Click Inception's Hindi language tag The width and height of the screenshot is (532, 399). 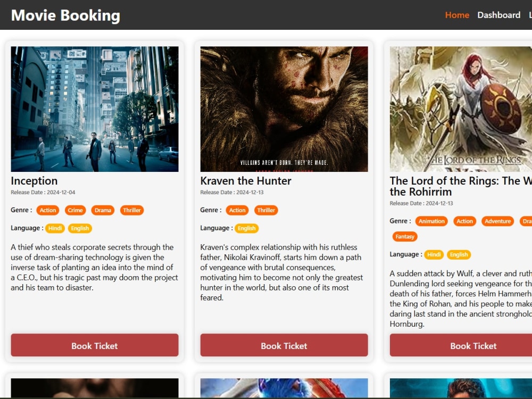pos(55,228)
